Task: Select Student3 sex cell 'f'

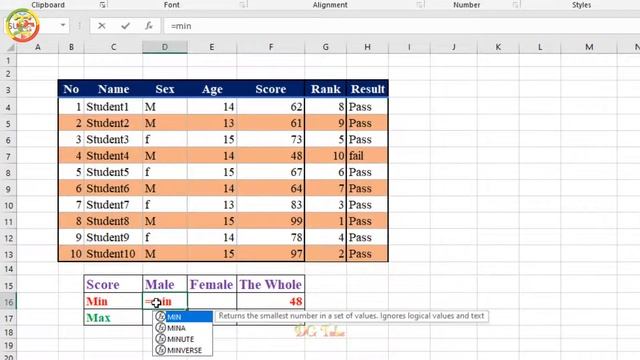Action: pyautogui.click(x=165, y=140)
